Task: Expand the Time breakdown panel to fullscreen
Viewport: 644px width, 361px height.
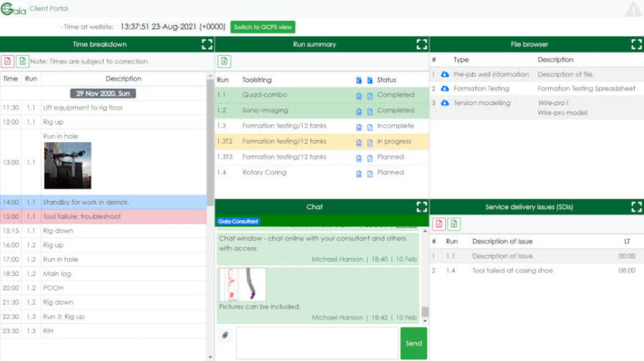Action: tap(207, 44)
